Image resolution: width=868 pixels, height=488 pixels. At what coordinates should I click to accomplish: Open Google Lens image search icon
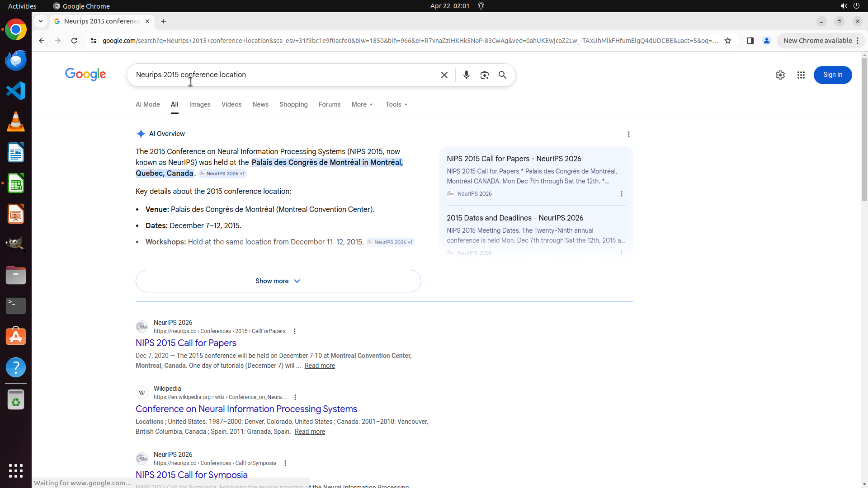click(484, 75)
